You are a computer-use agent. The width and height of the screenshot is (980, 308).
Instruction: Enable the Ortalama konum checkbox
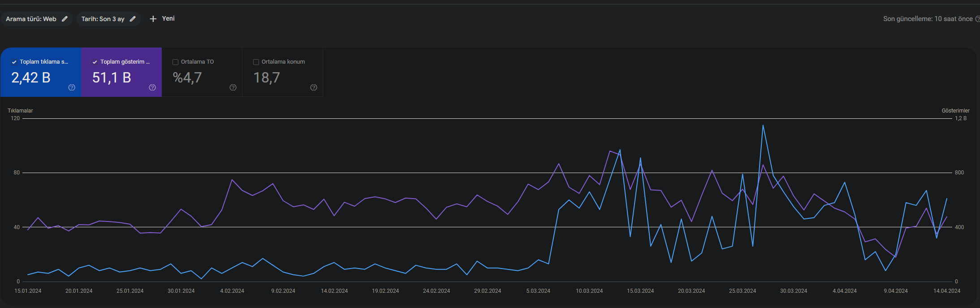256,62
